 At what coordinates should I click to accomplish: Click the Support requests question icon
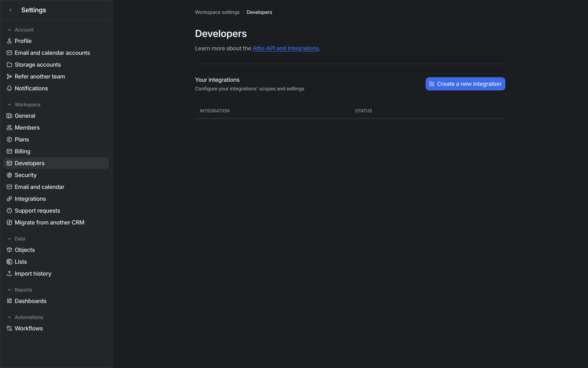pos(9,211)
